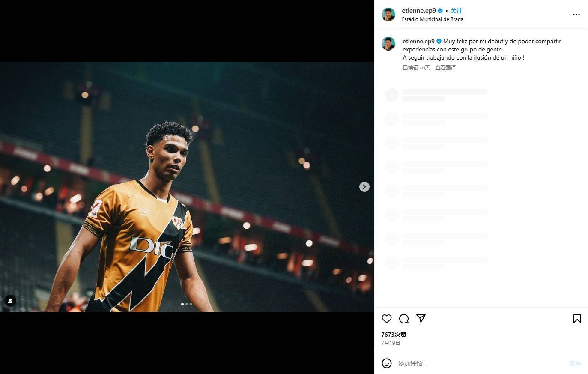Open emoji picker in comment box
This screenshot has width=588, height=374.
[x=387, y=363]
